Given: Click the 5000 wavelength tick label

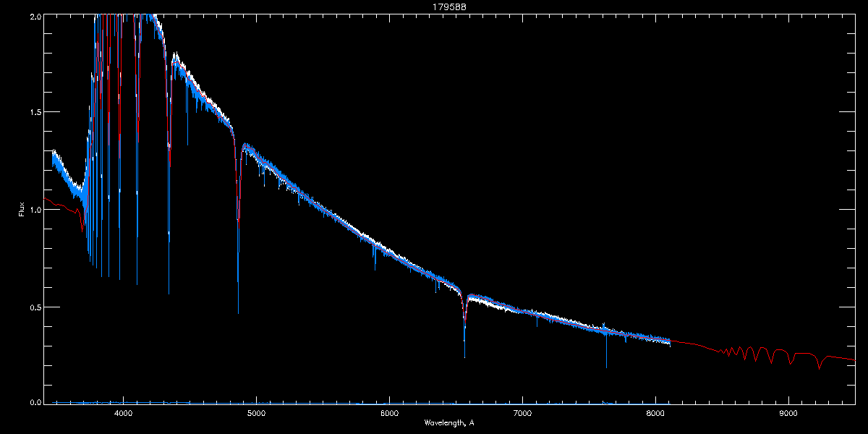Looking at the screenshot, I should pos(256,413).
